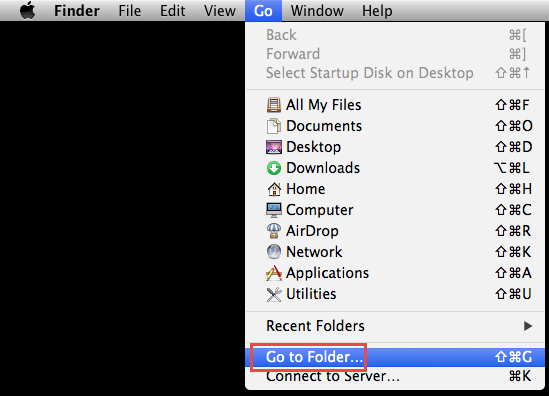Open the Apple logo menu

pos(28,10)
